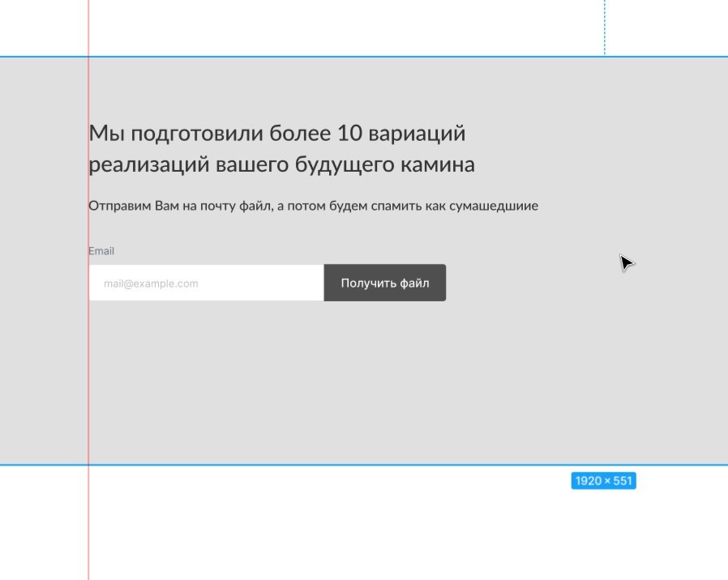Select the subtitle text "Отправим Вам на почту файл"
728x580 pixels.
pyautogui.click(x=181, y=206)
